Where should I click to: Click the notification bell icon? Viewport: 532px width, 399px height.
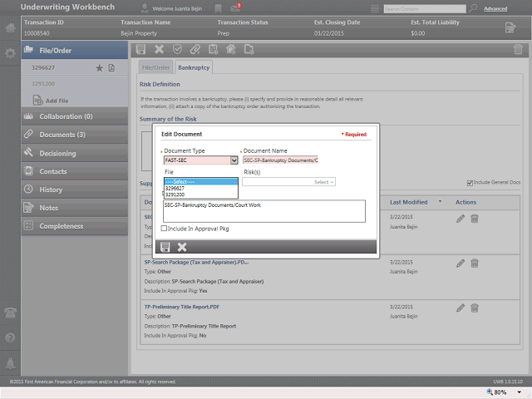coord(10,363)
